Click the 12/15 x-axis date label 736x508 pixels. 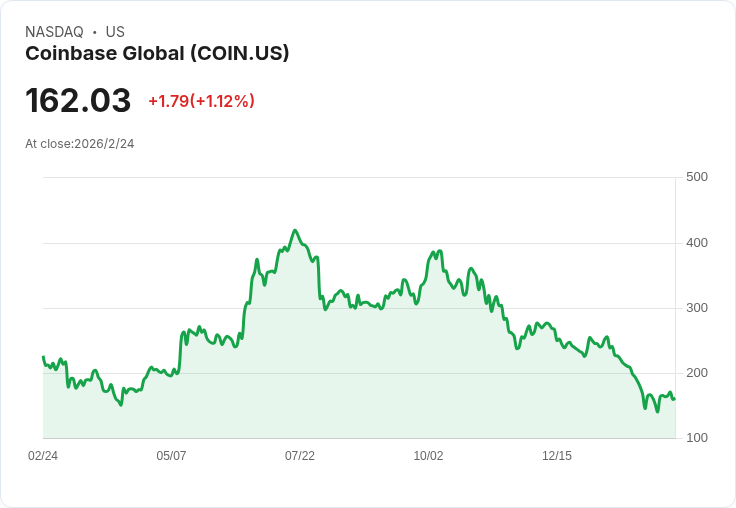pos(557,456)
